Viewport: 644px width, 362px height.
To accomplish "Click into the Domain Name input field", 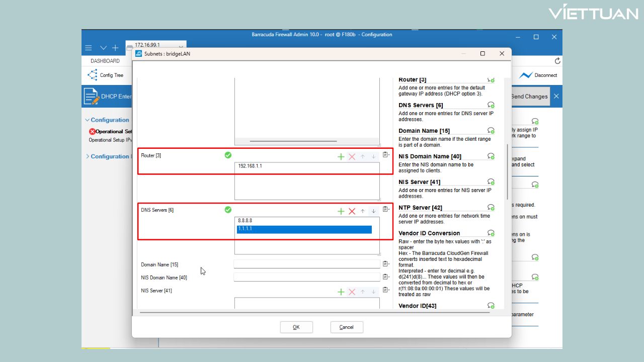I will [307, 264].
